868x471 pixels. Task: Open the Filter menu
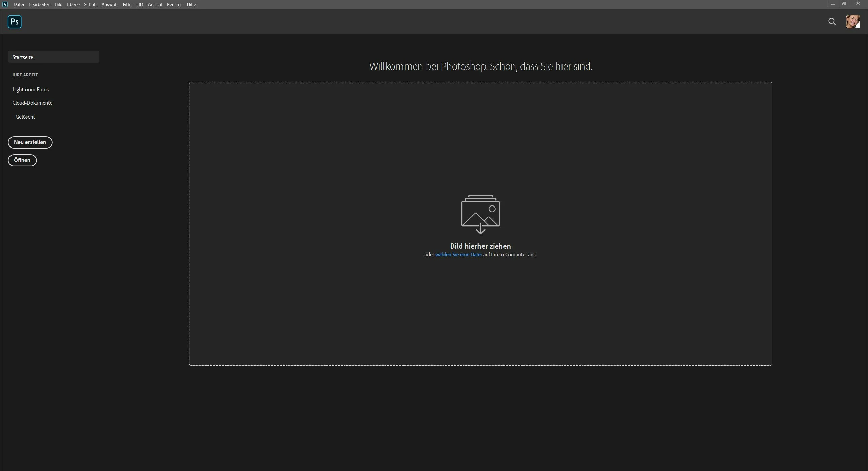point(128,4)
